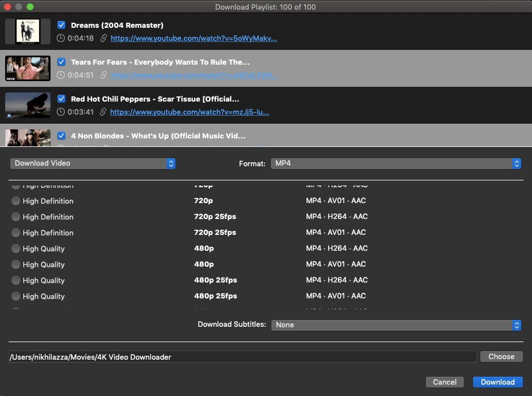Viewport: 532px width, 396px height.
Task: Click 4 Non Blondes title text
Action: 158,136
